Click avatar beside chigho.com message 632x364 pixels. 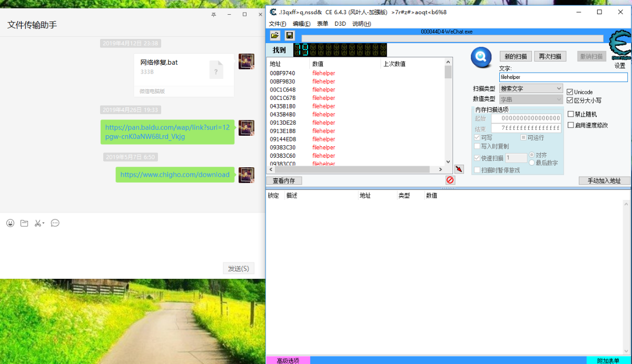[x=246, y=175]
